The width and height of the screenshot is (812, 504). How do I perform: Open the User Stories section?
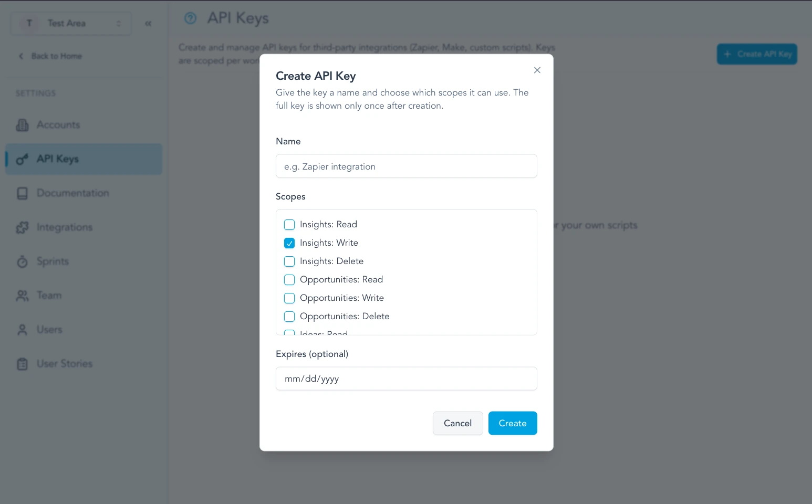click(x=64, y=363)
